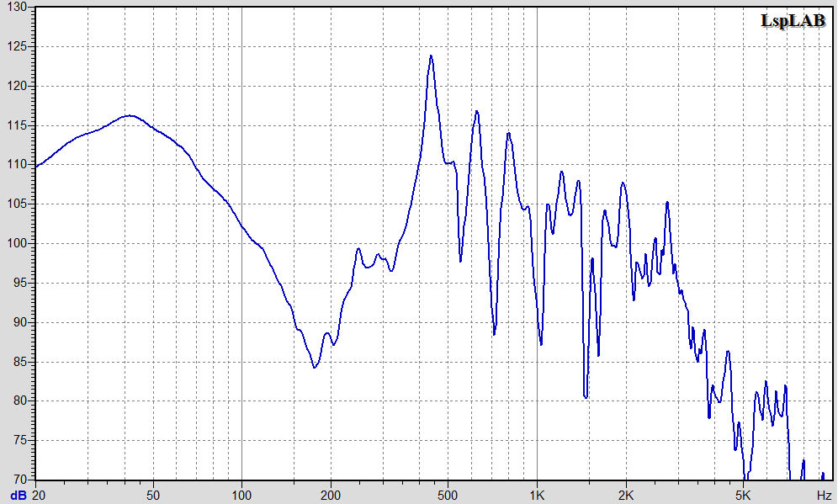Click the 110 dB level label
The height and width of the screenshot is (504, 838).
(x=17, y=165)
